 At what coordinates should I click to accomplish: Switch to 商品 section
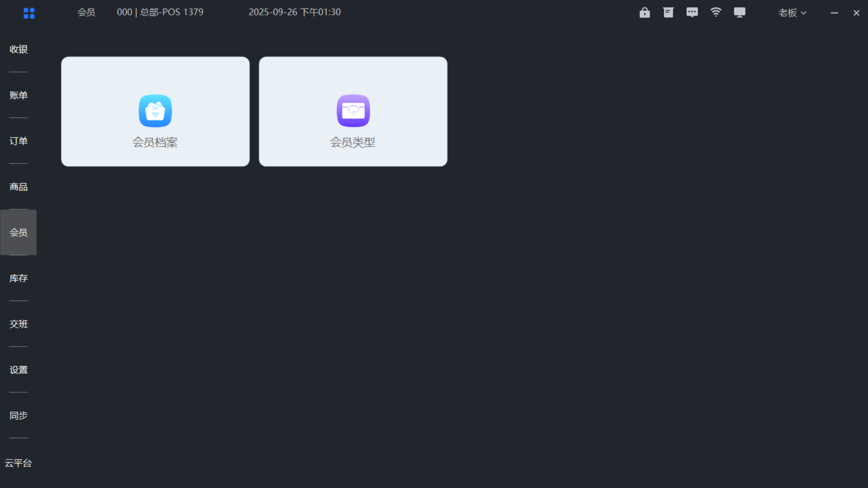pyautogui.click(x=19, y=187)
